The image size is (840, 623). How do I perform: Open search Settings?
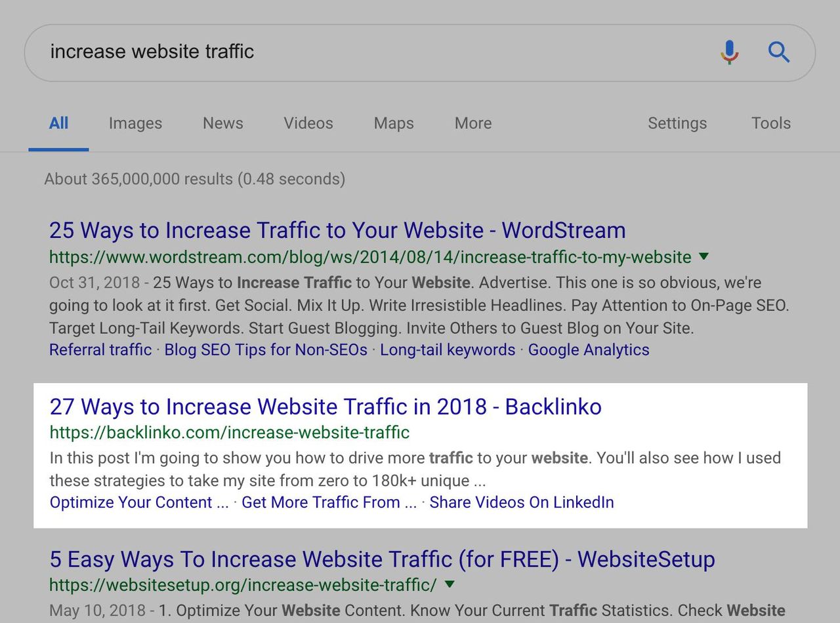coord(677,123)
